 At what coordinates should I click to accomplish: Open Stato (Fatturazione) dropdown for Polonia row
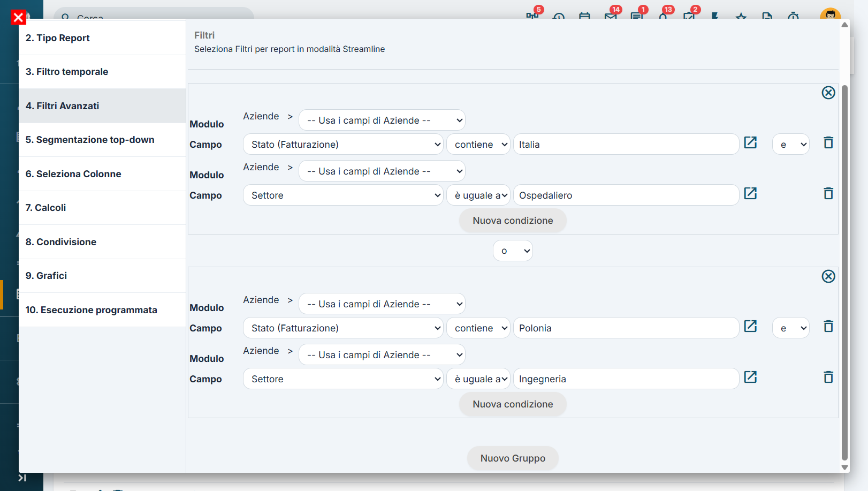[x=343, y=328]
